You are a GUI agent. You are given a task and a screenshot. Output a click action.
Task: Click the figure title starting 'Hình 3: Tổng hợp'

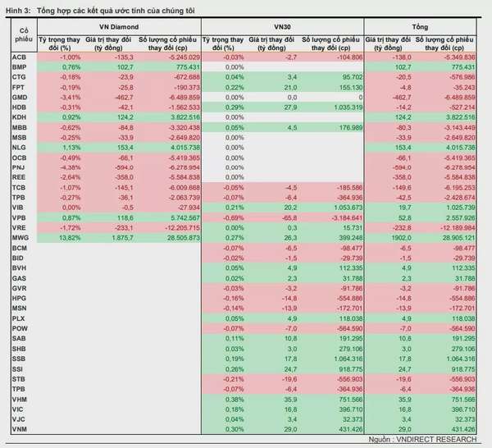pos(100,11)
